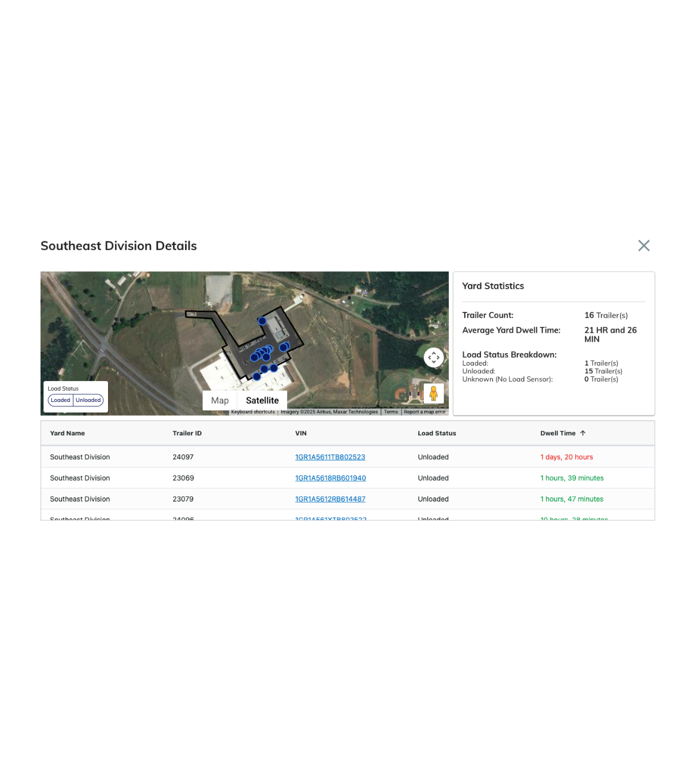Sort table by VIN column header
Viewport: 700px width, 764px height.
tap(301, 434)
